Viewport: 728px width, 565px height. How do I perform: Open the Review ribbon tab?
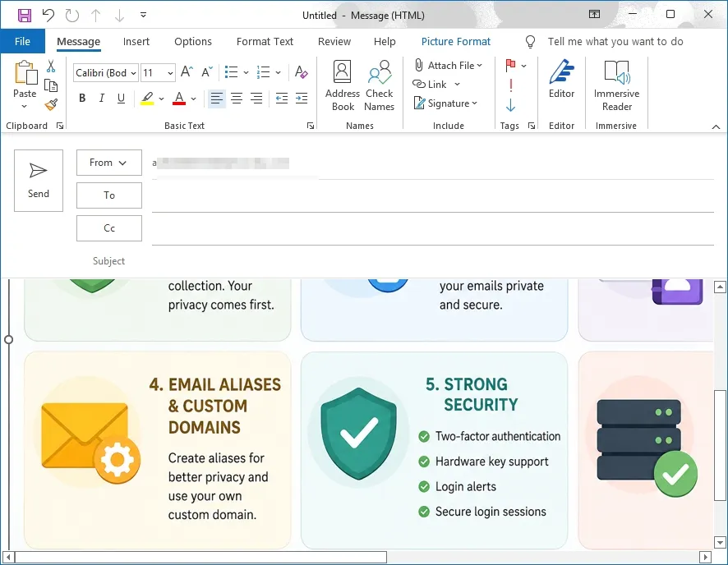(334, 41)
